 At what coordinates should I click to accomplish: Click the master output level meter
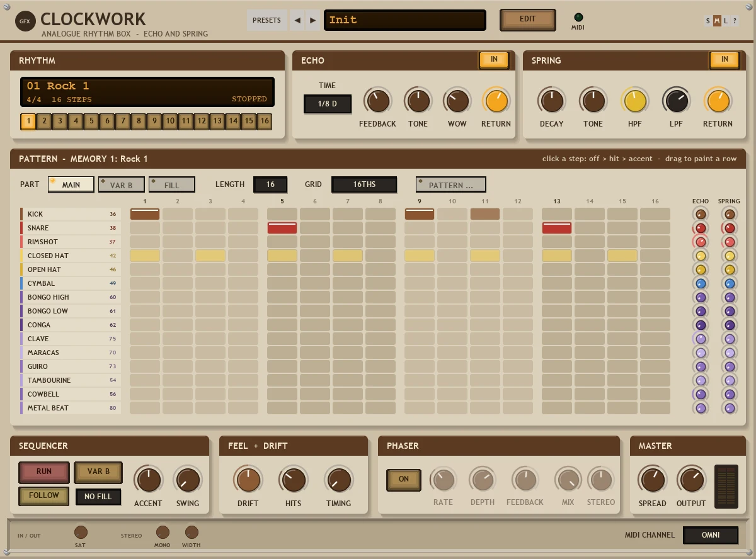(x=726, y=486)
